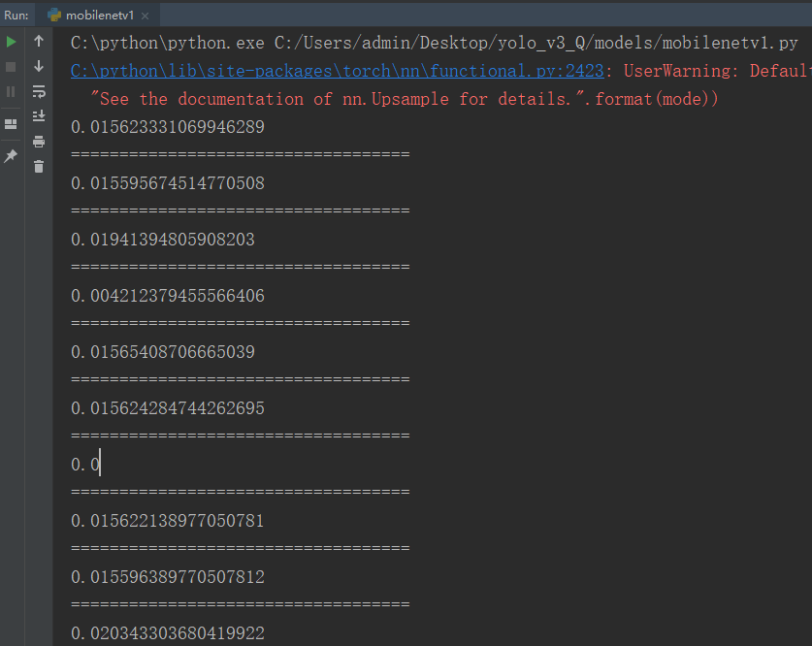Navigate down the stack trace
This screenshot has width=812, height=646.
(38, 65)
